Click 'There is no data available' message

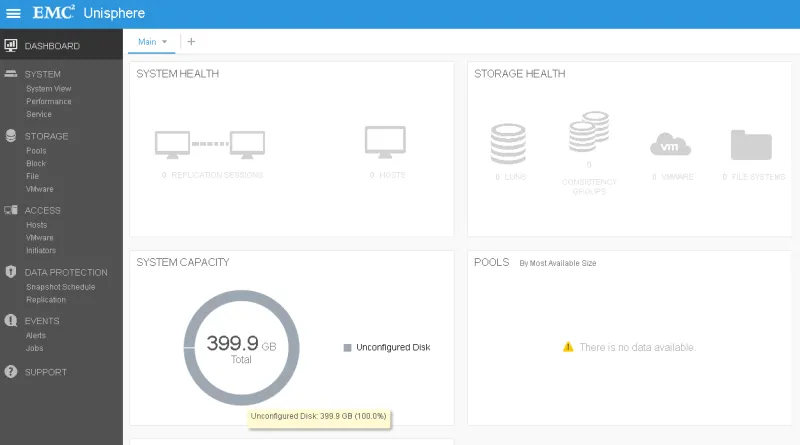[637, 347]
